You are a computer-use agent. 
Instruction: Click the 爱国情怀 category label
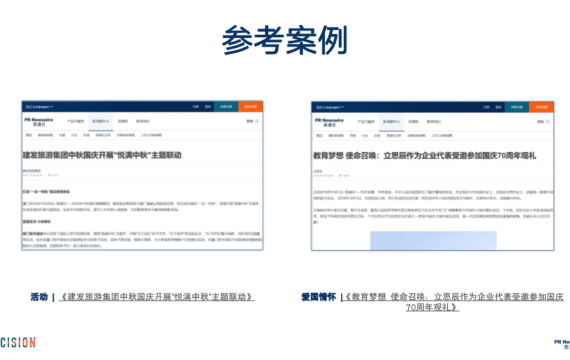click(319, 297)
